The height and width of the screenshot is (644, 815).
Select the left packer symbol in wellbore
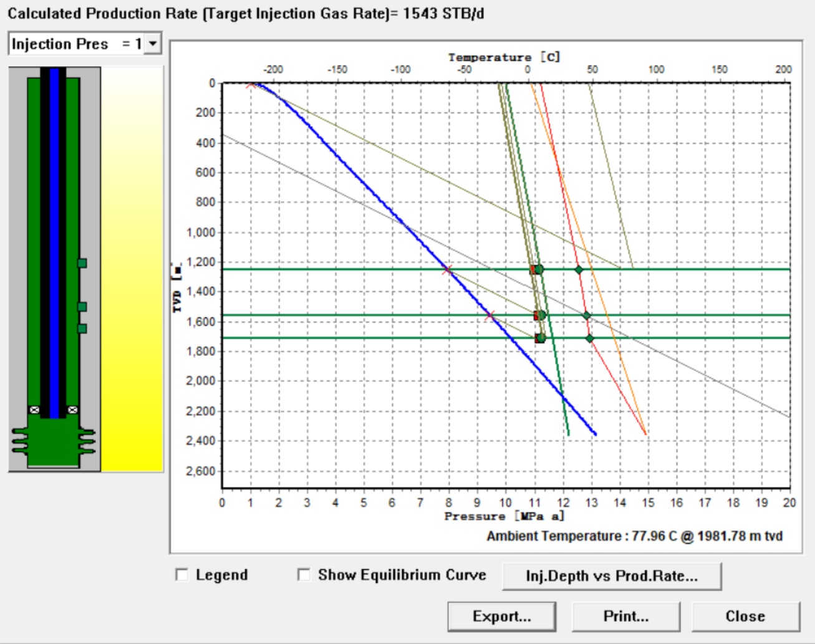pos(35,410)
